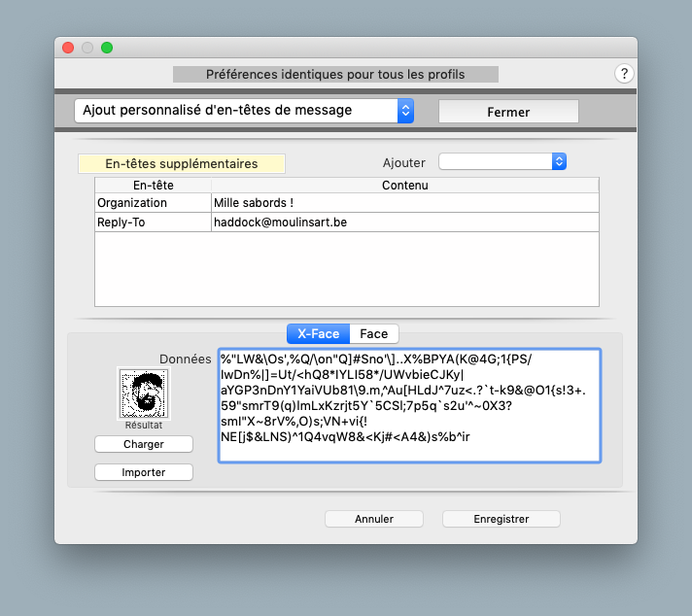Switch to the X-Face tab
The image size is (692, 616).
tap(318, 333)
